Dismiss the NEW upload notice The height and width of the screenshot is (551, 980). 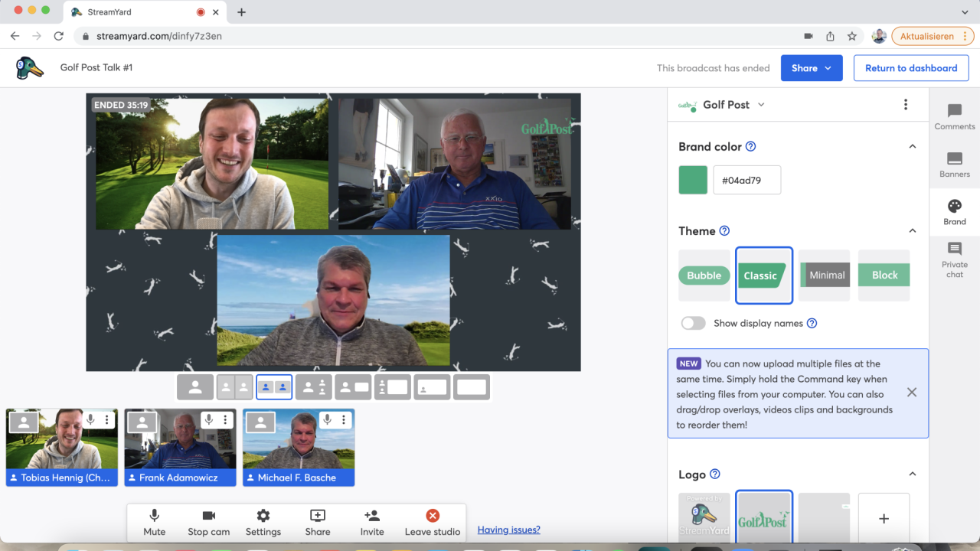(x=912, y=393)
